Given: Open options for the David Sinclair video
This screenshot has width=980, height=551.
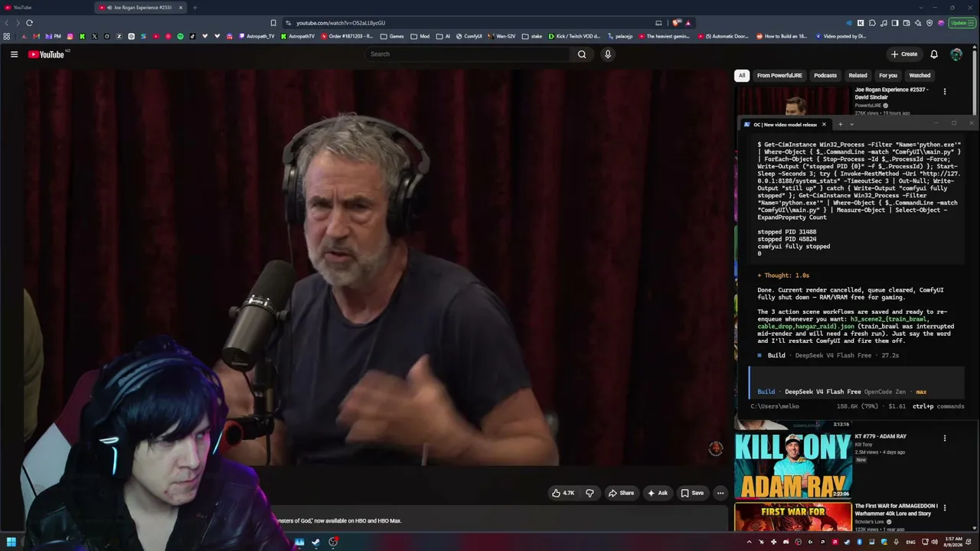Looking at the screenshot, I should coord(945,92).
